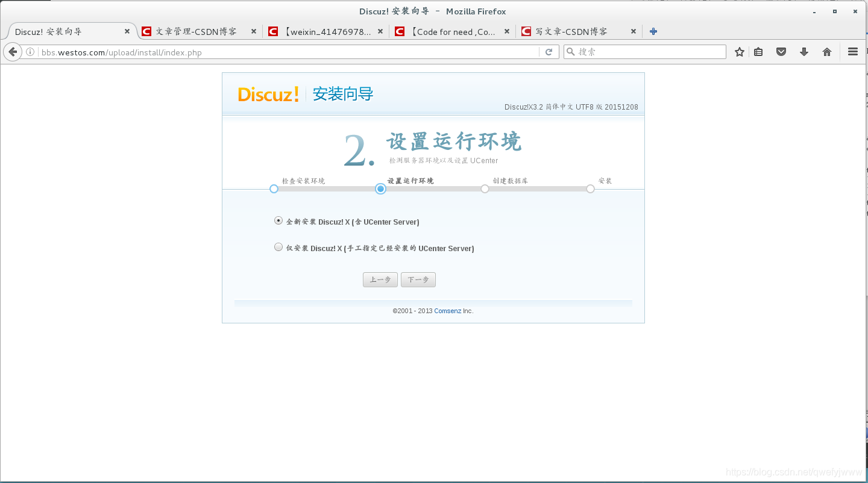Go to Firefox home page icon

[827, 52]
